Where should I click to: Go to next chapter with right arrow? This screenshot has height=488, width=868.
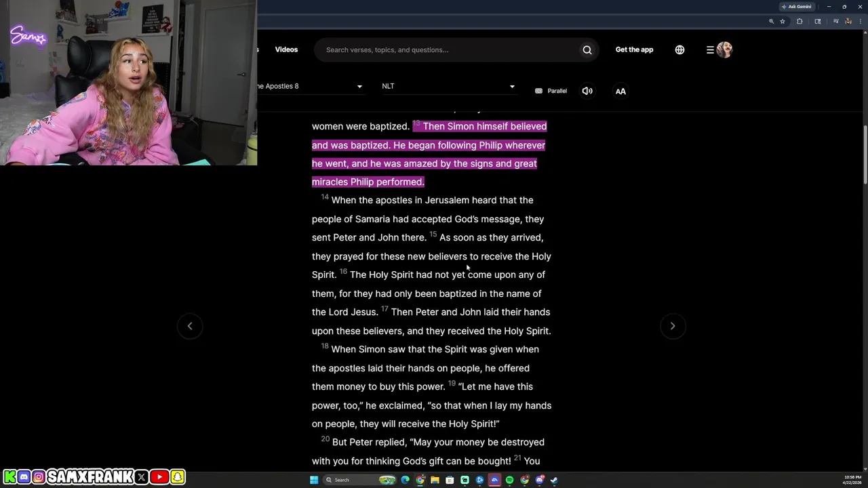coord(673,326)
